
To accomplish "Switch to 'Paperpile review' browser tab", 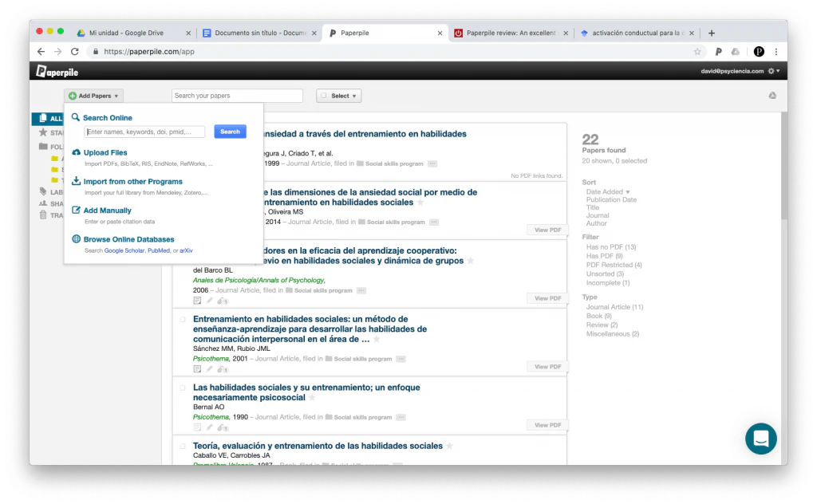I will [511, 33].
